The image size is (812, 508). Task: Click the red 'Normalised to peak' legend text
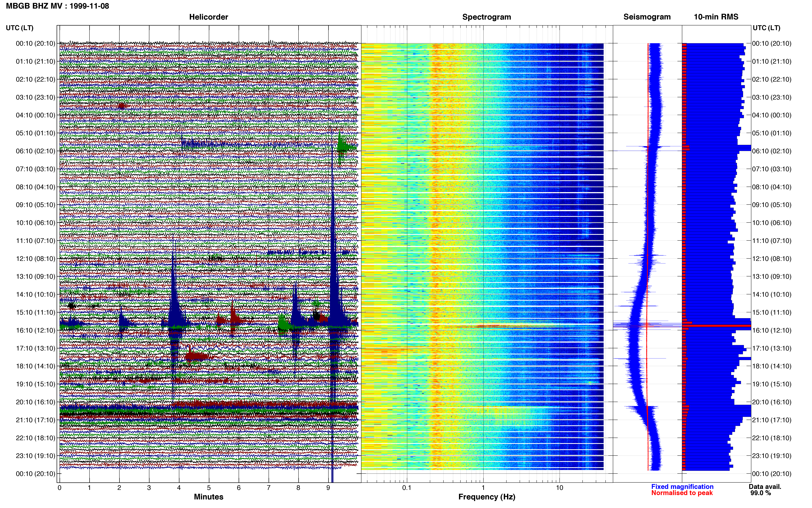click(682, 493)
